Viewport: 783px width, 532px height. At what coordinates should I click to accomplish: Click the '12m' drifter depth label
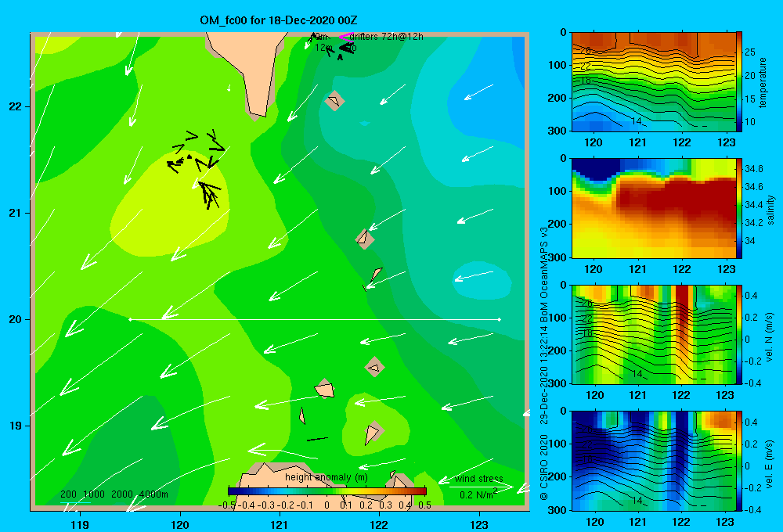324,48
